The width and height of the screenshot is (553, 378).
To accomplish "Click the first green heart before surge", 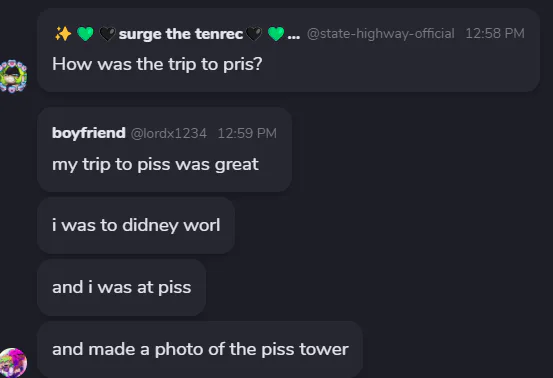I will click(x=85, y=34).
